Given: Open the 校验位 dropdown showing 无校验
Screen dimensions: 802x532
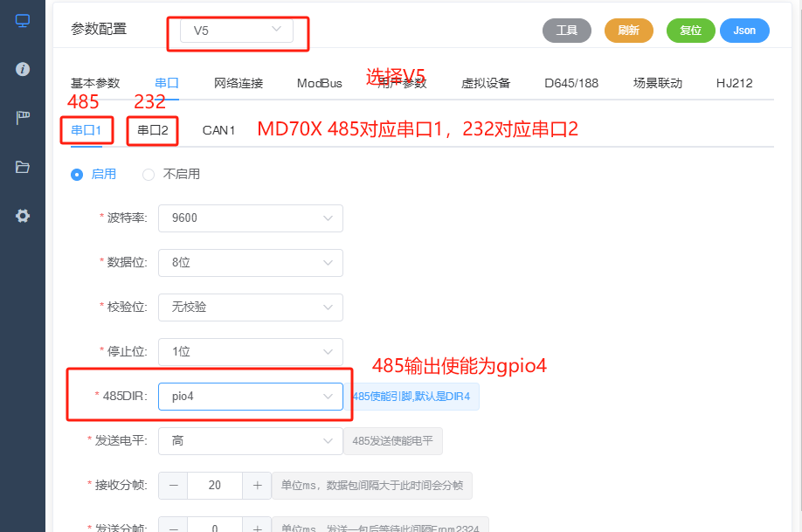Looking at the screenshot, I should (251, 307).
